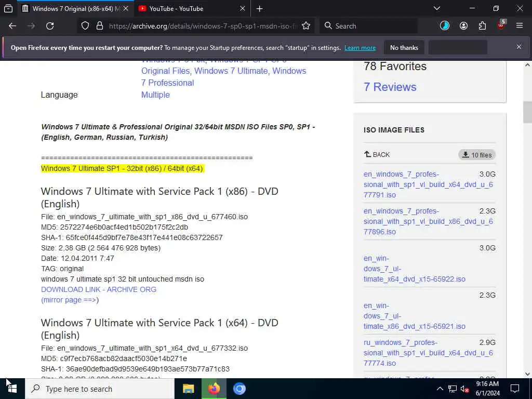Open the Windows 7 Ultimate topic link
This screenshot has width=532, height=399.
[x=231, y=71]
